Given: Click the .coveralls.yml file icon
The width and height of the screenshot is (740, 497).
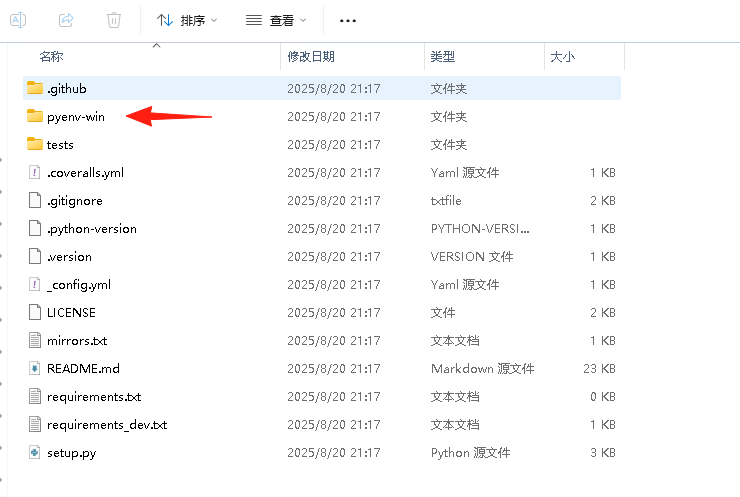Looking at the screenshot, I should [35, 172].
